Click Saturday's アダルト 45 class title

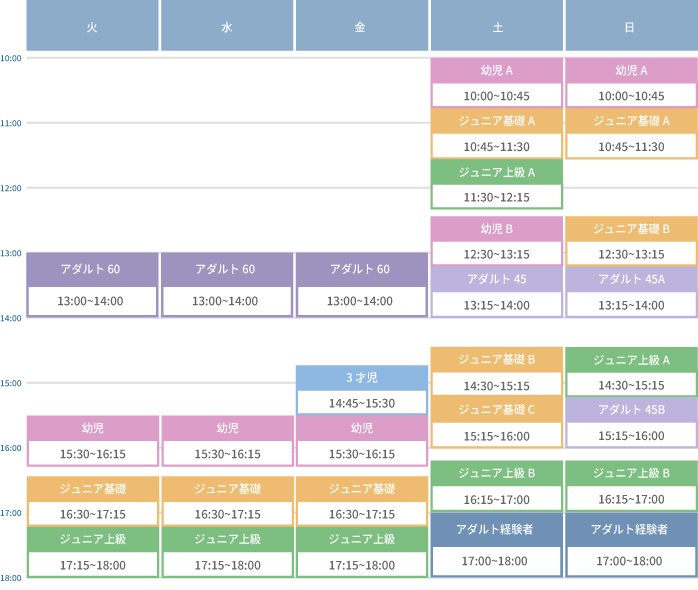click(497, 279)
